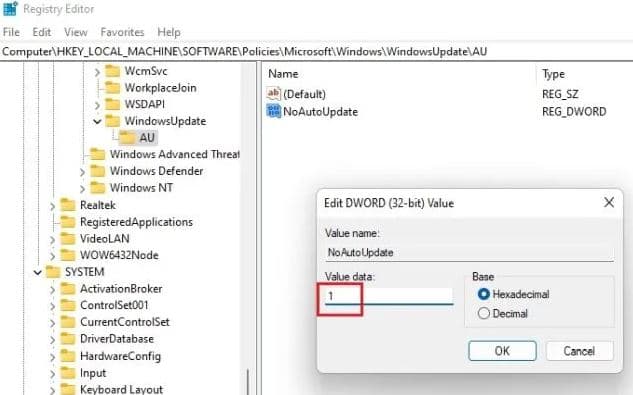The width and height of the screenshot is (633, 395).
Task: Open the File menu
Action: pos(11,32)
